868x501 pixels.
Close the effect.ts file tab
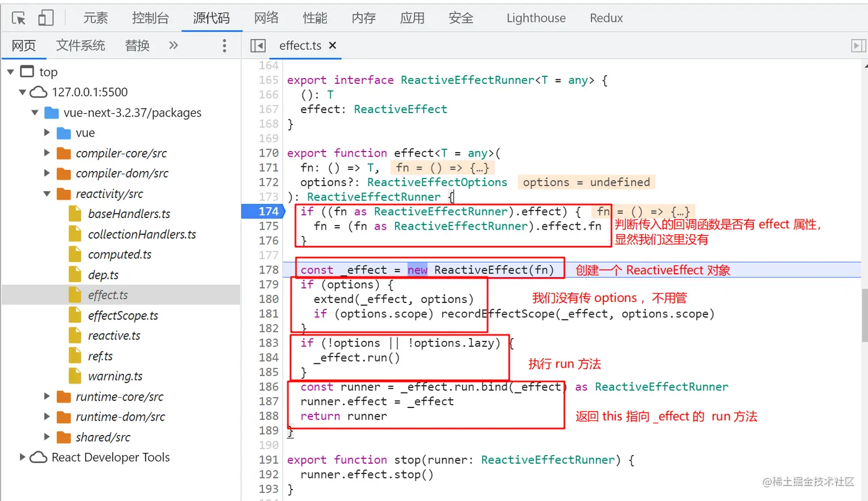(332, 45)
